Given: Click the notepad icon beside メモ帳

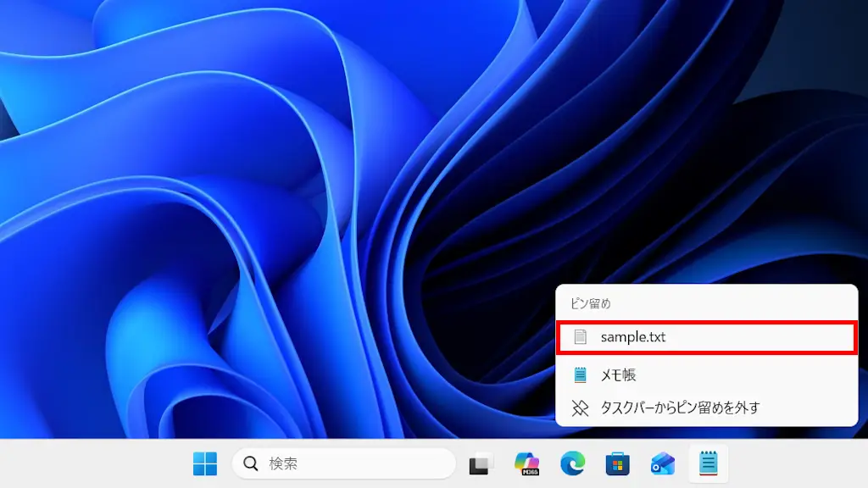Looking at the screenshot, I should pos(580,374).
